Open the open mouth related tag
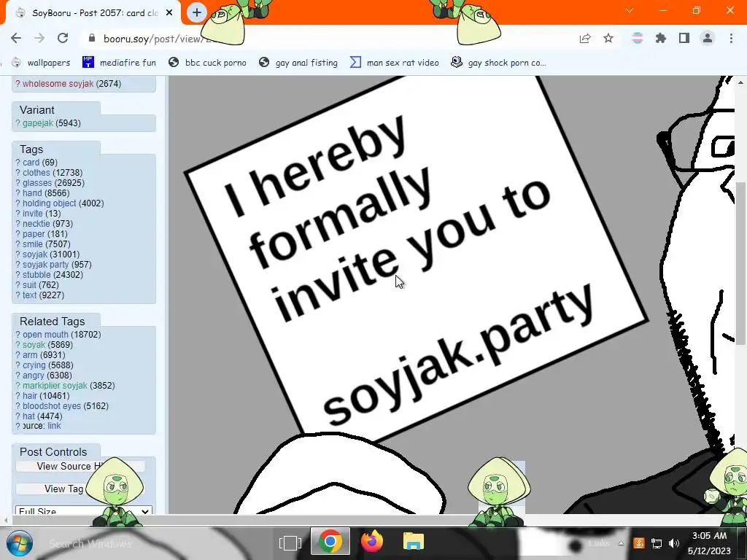747x560 pixels. click(45, 335)
